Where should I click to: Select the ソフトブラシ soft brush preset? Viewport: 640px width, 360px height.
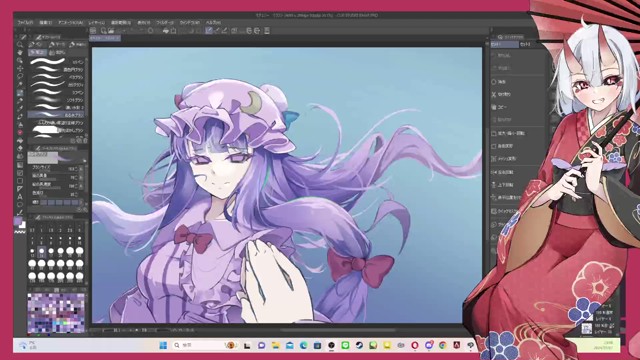pyautogui.click(x=57, y=100)
